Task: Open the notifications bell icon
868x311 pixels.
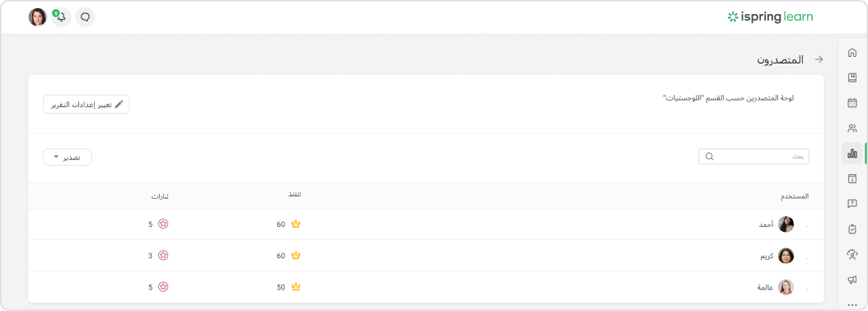Action: click(61, 17)
